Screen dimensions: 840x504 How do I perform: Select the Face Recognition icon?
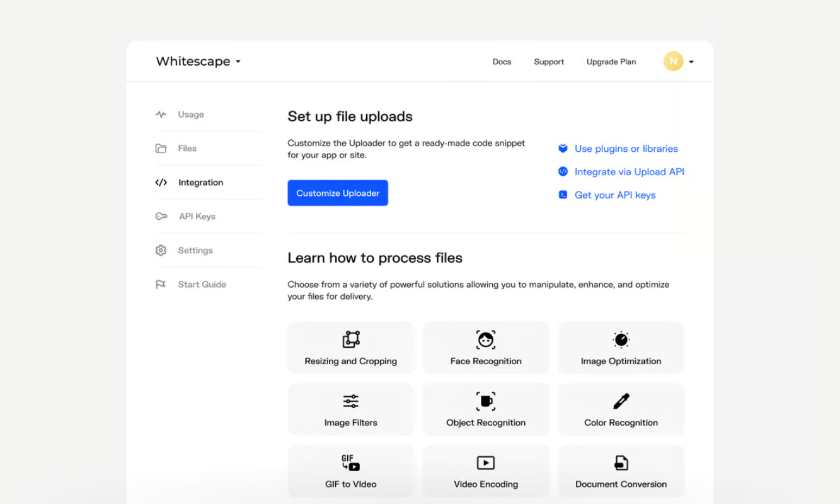[486, 340]
